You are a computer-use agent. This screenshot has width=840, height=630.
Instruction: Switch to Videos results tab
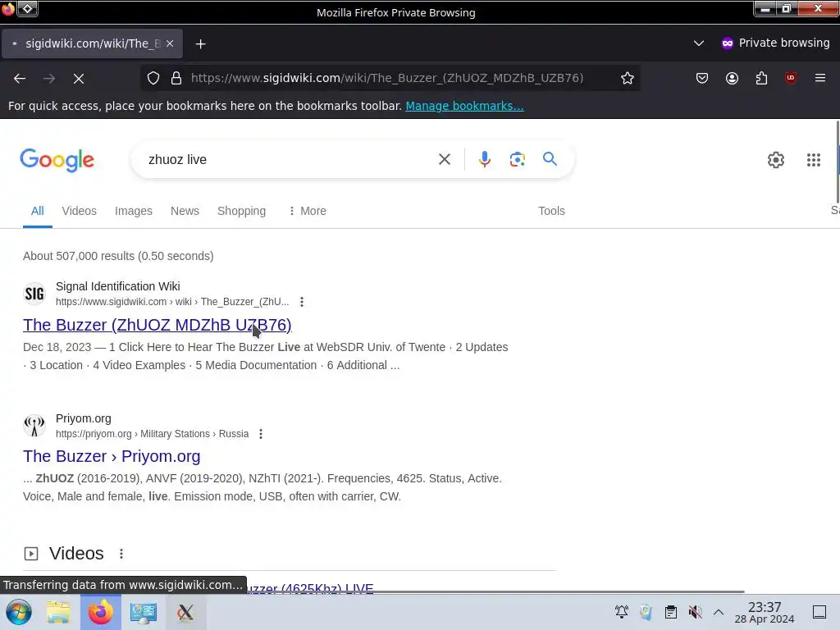tap(80, 211)
